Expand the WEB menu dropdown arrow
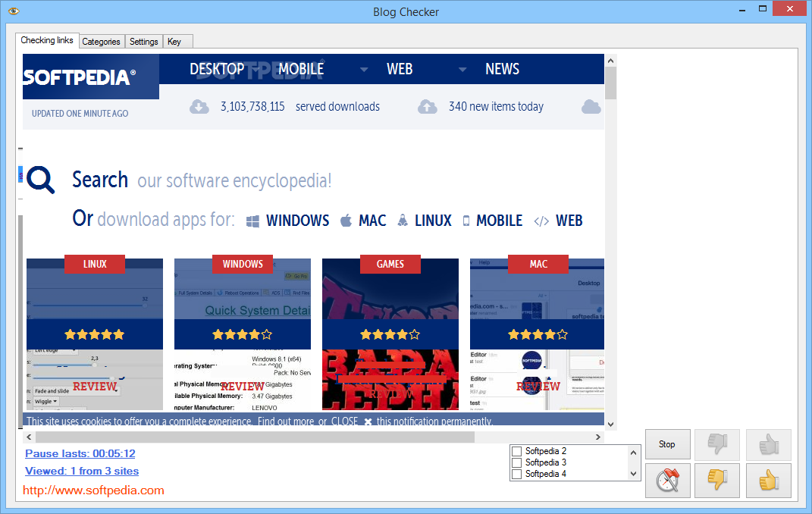 tap(462, 69)
